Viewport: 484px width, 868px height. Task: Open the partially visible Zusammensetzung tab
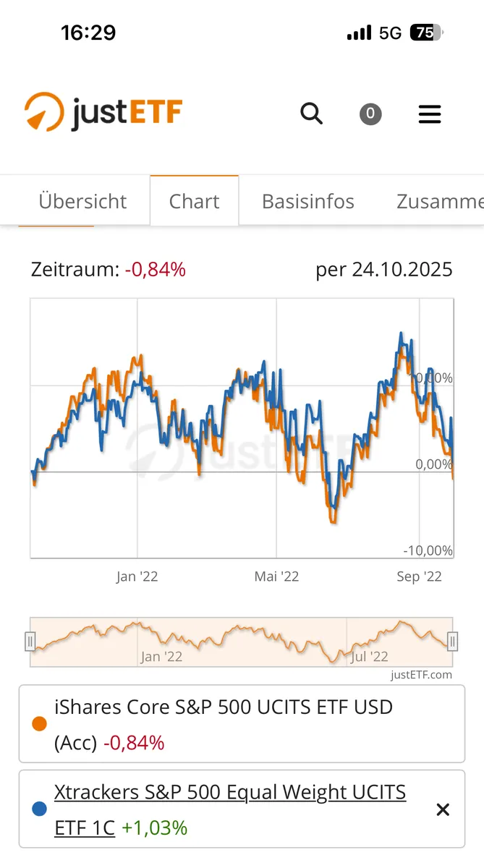[439, 201]
